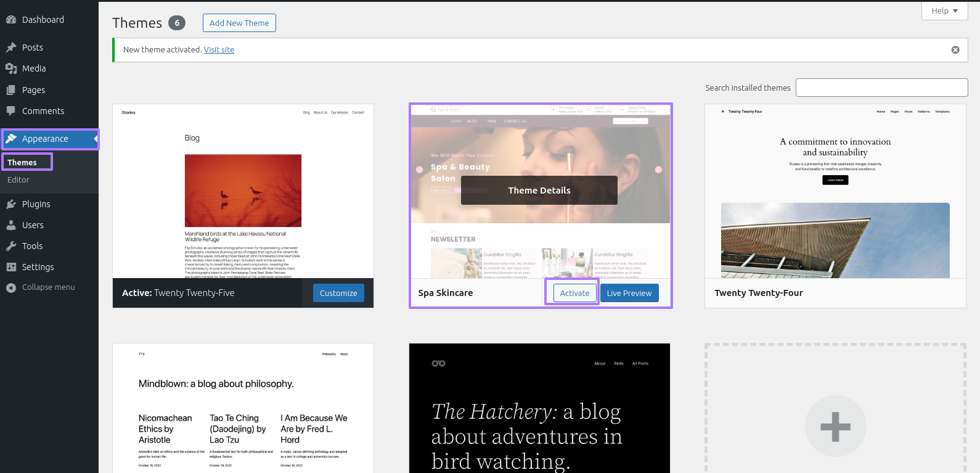This screenshot has width=980, height=473.
Task: Select Themes submenu item
Action: [22, 162]
